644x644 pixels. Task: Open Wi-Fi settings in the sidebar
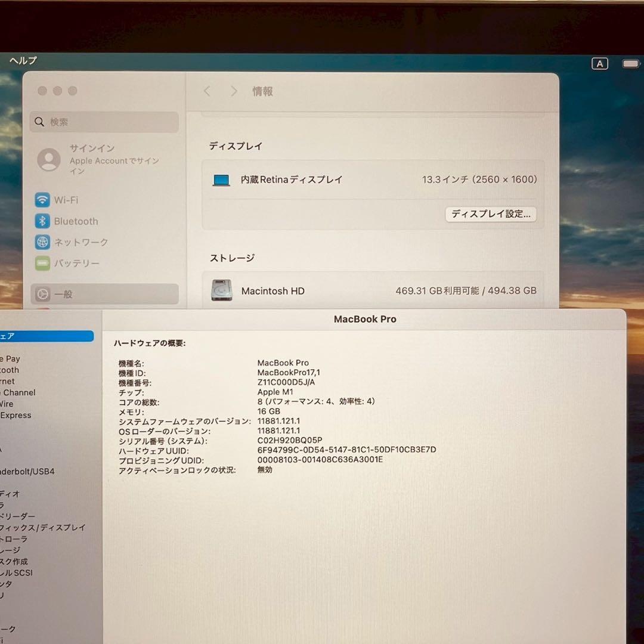pyautogui.click(x=66, y=200)
